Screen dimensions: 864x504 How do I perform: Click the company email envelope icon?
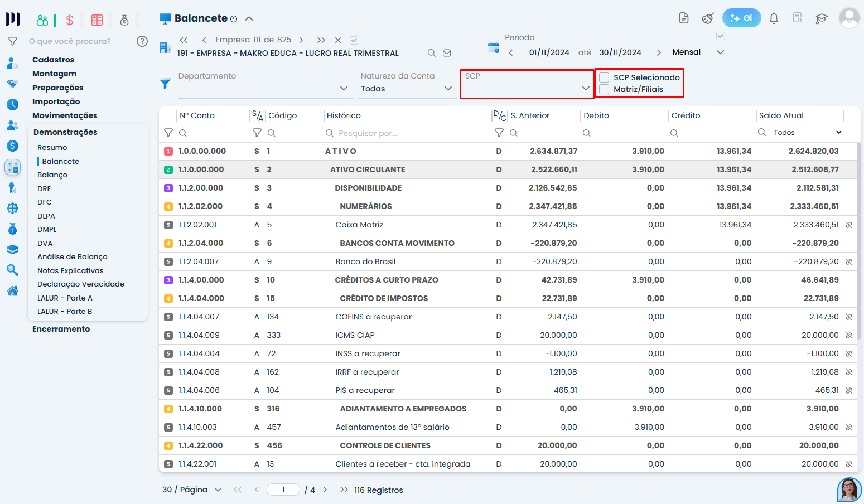point(447,53)
